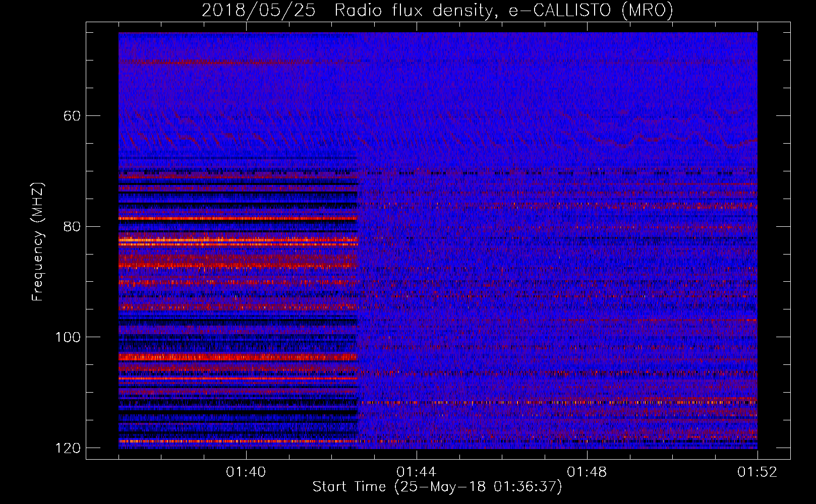Image resolution: width=816 pixels, height=504 pixels.
Task: Click the 01:44 time tick label
Action: [417, 472]
